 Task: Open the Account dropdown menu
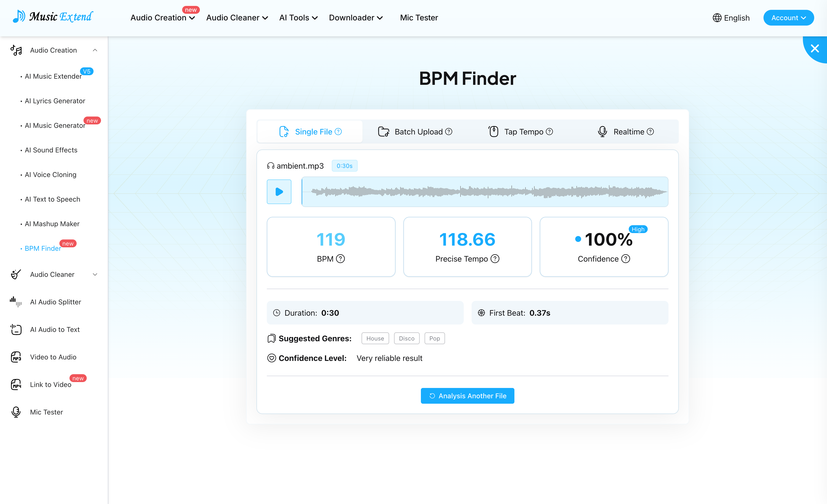(788, 18)
